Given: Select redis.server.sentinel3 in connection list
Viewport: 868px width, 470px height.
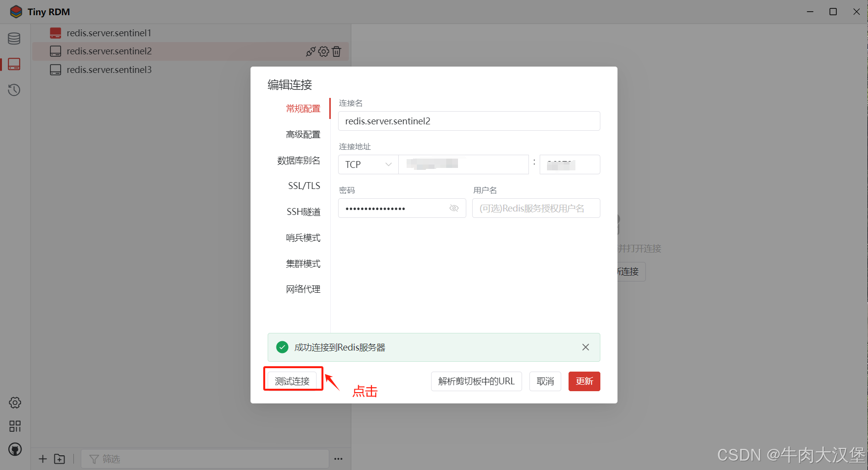Looking at the screenshot, I should (191, 70).
